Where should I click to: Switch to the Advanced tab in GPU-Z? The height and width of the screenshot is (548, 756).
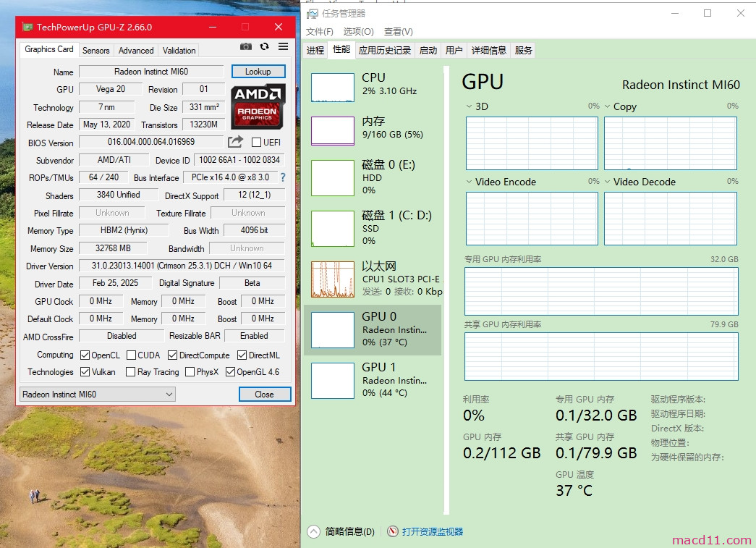coord(136,50)
